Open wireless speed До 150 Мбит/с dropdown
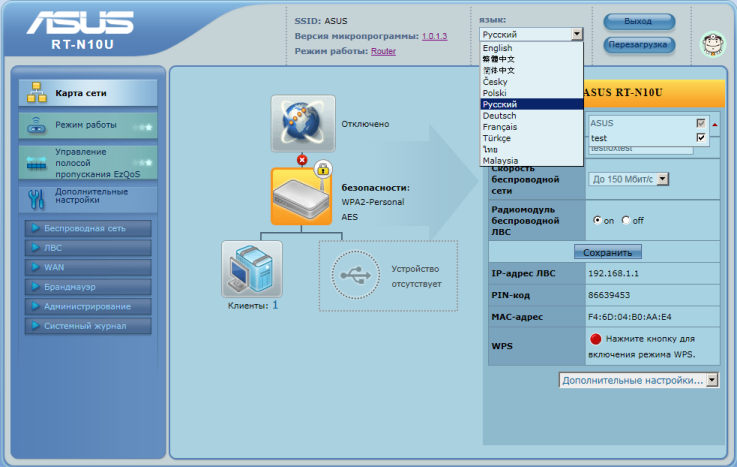The height and width of the screenshot is (467, 737). (x=628, y=179)
